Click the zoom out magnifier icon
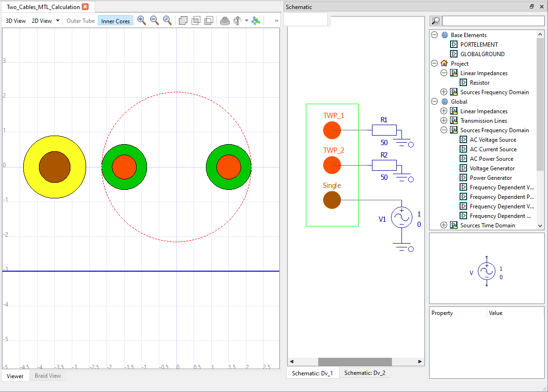Screen dimensions: 548x392 [x=154, y=20]
